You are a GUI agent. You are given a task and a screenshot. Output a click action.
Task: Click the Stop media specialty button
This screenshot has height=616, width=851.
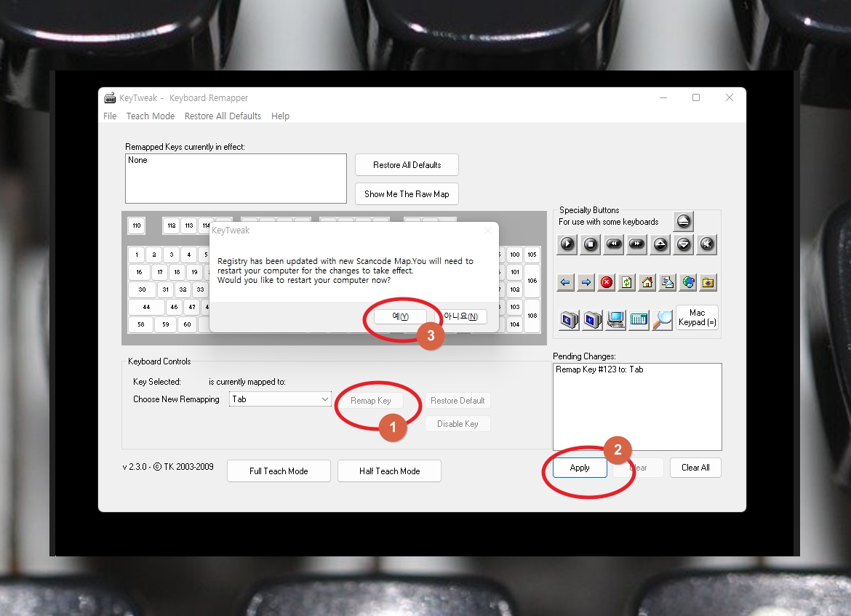tap(591, 245)
